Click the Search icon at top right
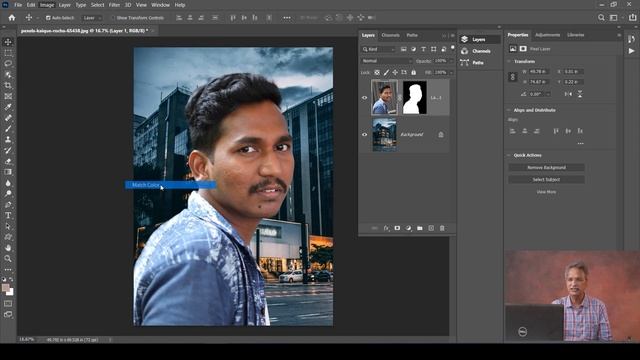The width and height of the screenshot is (640, 360). (601, 18)
